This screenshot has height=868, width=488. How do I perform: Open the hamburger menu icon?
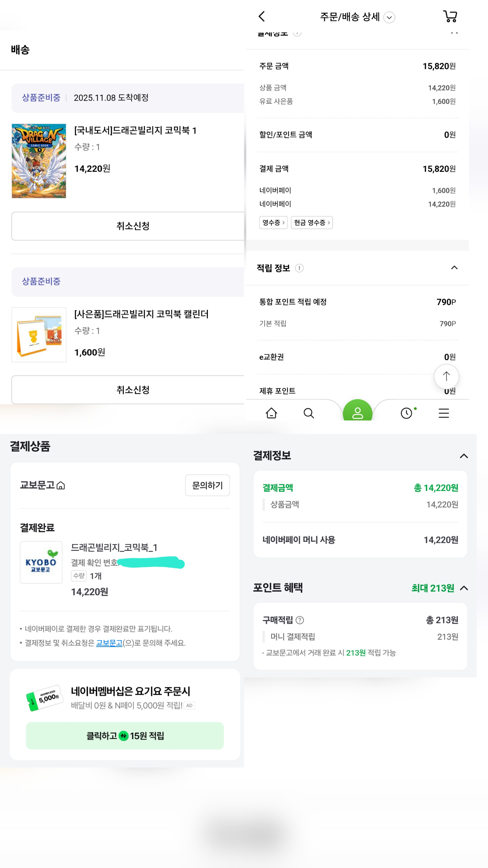(443, 413)
